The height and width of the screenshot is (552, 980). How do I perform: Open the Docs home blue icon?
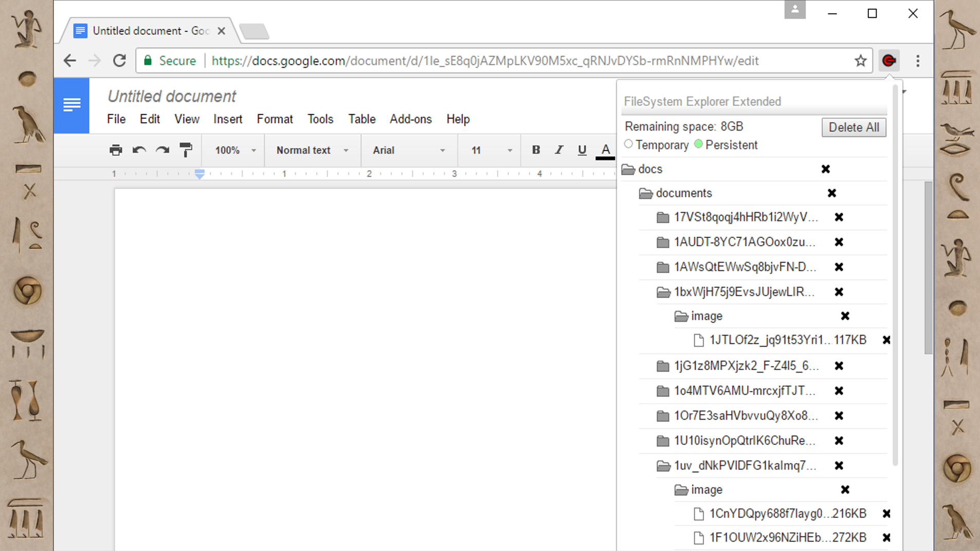(x=71, y=105)
